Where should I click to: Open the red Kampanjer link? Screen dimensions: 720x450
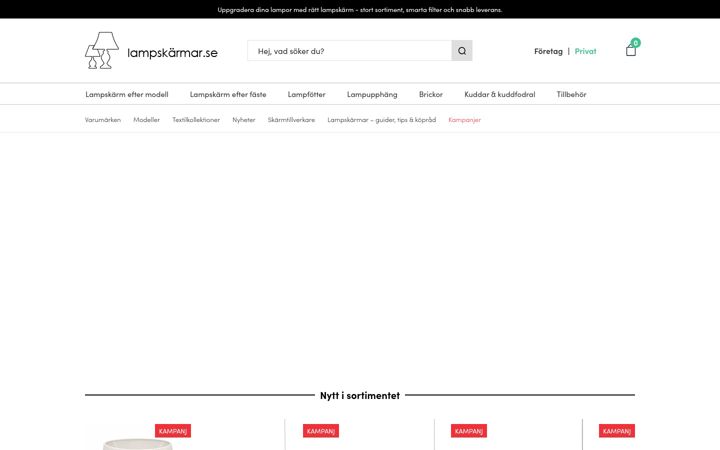[x=465, y=120]
